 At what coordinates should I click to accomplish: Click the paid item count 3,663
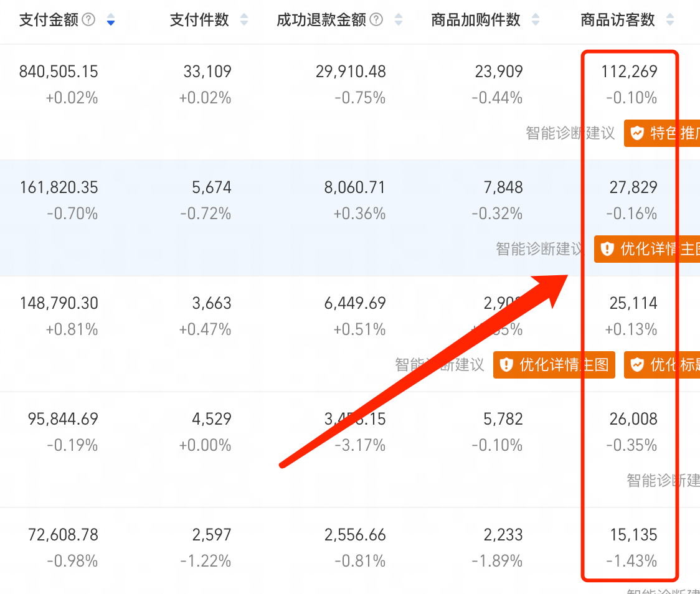(212, 303)
